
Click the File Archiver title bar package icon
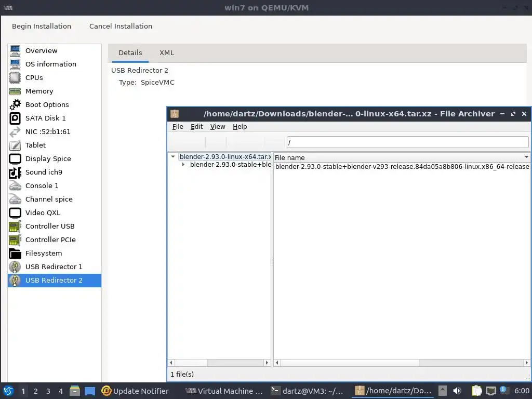coord(175,114)
